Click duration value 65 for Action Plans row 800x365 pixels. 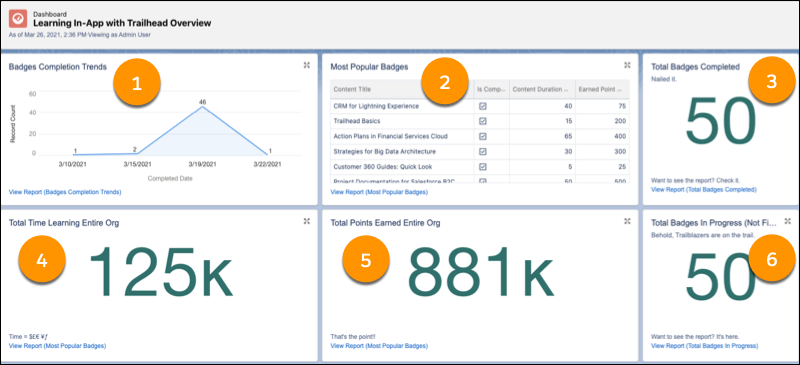(x=568, y=136)
